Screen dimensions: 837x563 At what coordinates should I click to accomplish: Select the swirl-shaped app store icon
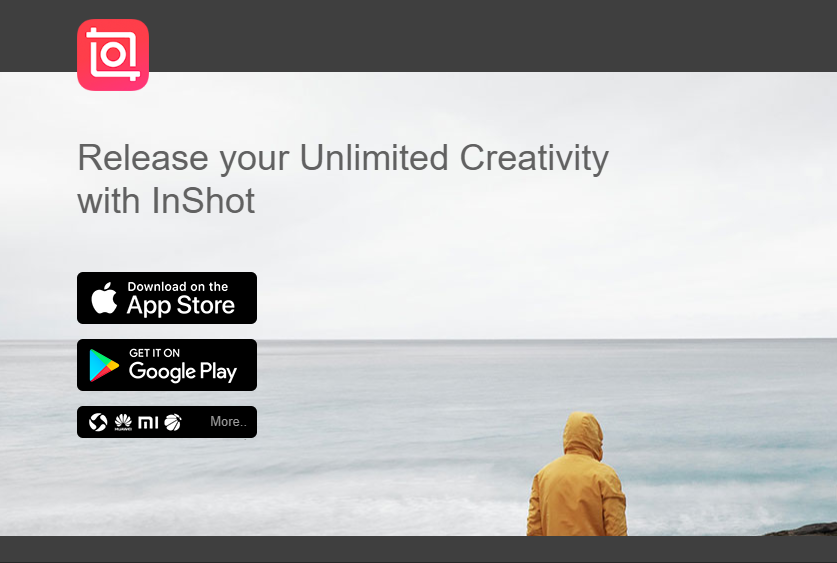pos(98,422)
